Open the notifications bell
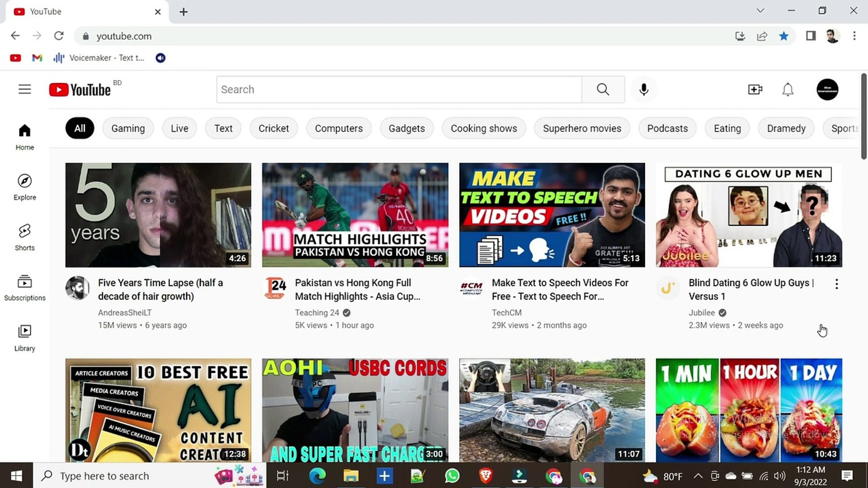The height and width of the screenshot is (488, 868). pos(788,89)
